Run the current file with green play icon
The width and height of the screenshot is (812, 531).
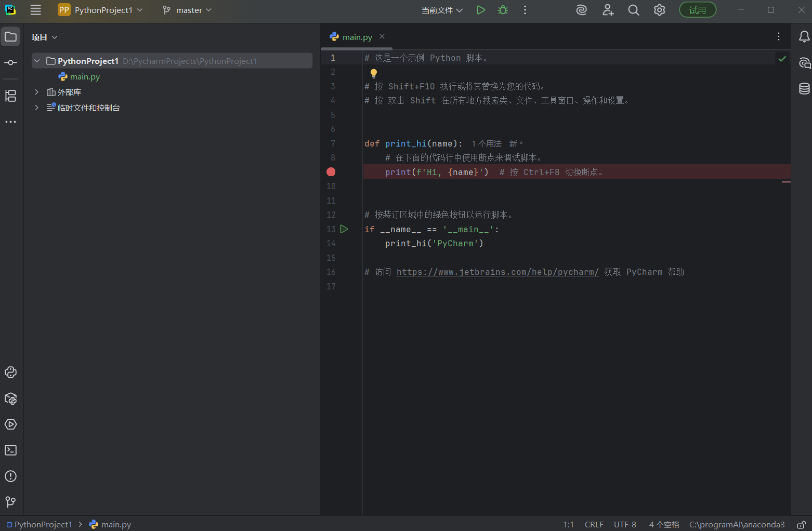coord(481,10)
